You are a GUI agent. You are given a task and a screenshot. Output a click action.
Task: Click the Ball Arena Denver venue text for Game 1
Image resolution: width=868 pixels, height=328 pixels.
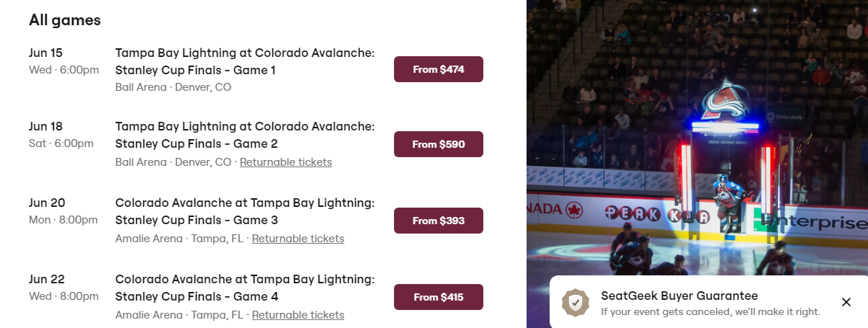pyautogui.click(x=173, y=87)
